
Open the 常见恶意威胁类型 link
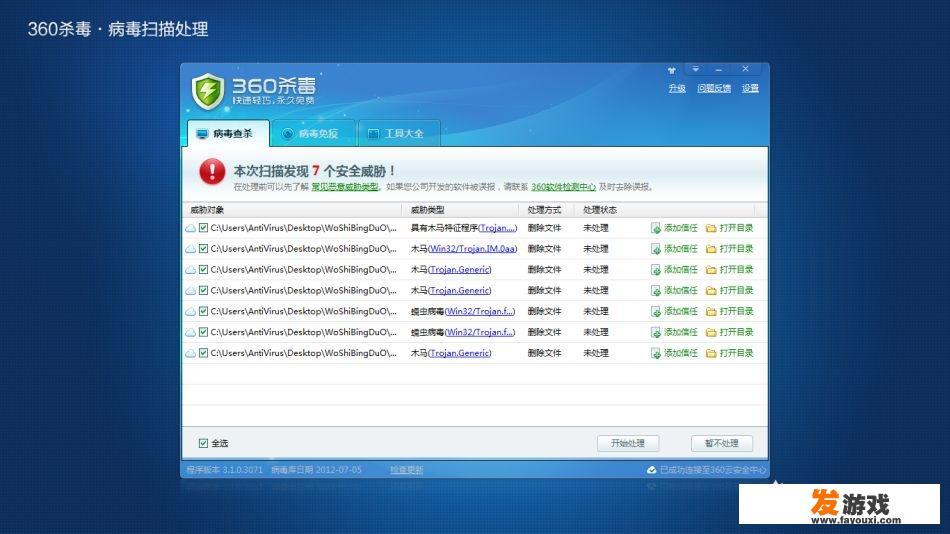coord(345,187)
